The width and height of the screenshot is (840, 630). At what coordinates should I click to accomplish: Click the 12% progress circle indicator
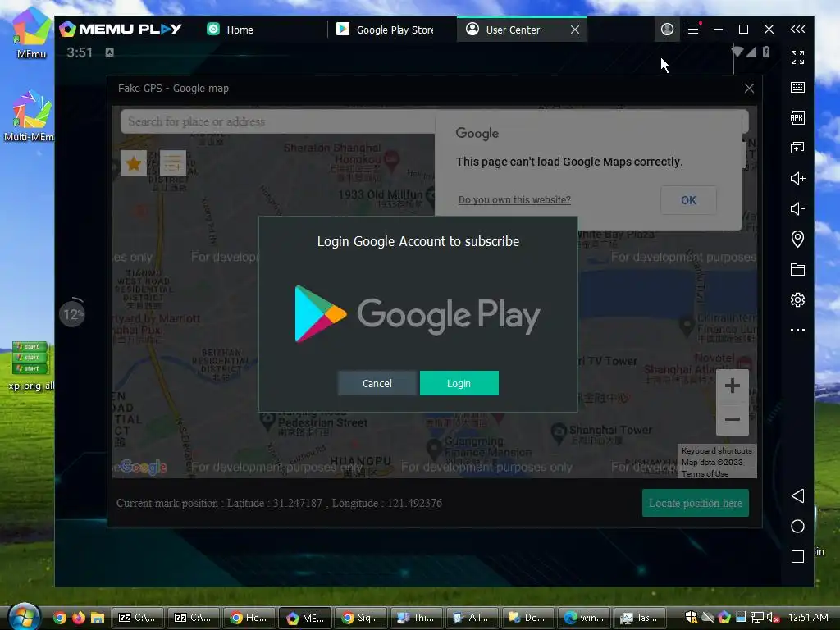[72, 314]
